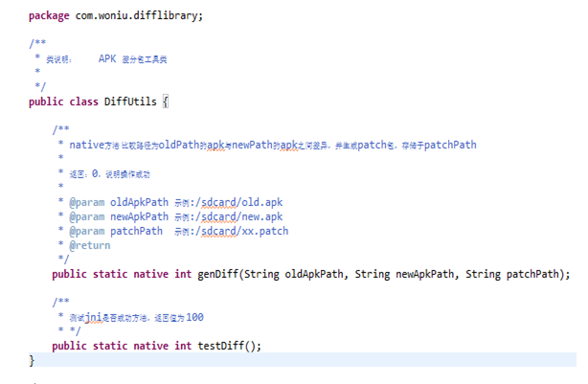Click the @return Javadoc tag
The height and width of the screenshot is (384, 588).
pos(90,245)
